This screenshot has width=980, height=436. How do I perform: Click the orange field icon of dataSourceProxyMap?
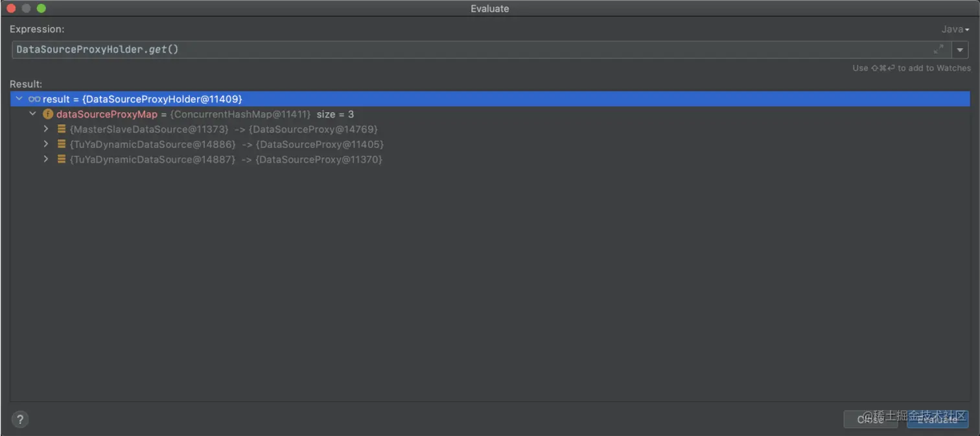48,114
